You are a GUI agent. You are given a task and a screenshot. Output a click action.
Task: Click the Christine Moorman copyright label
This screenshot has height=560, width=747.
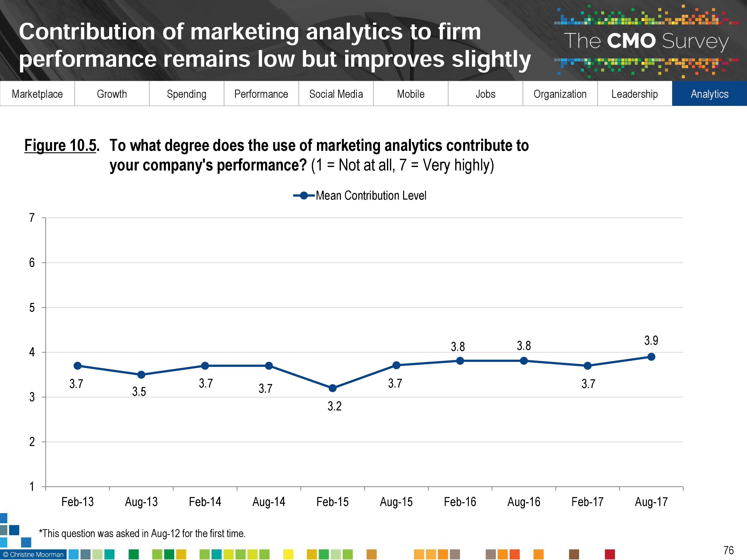[33, 555]
